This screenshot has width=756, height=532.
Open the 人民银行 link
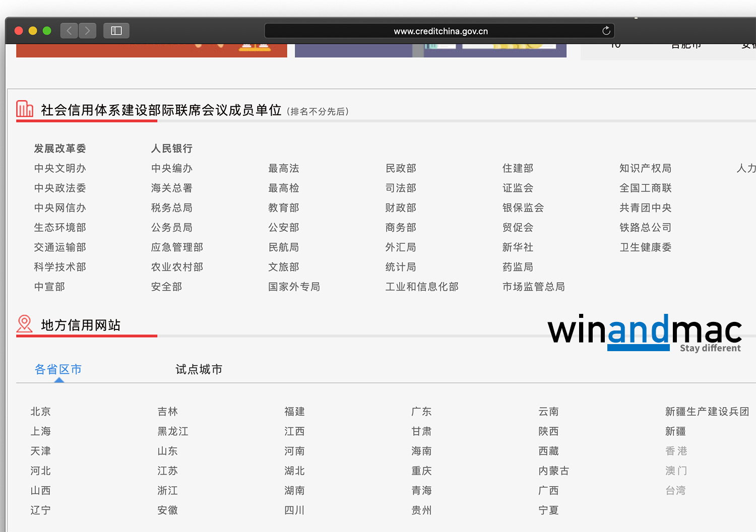click(x=172, y=149)
